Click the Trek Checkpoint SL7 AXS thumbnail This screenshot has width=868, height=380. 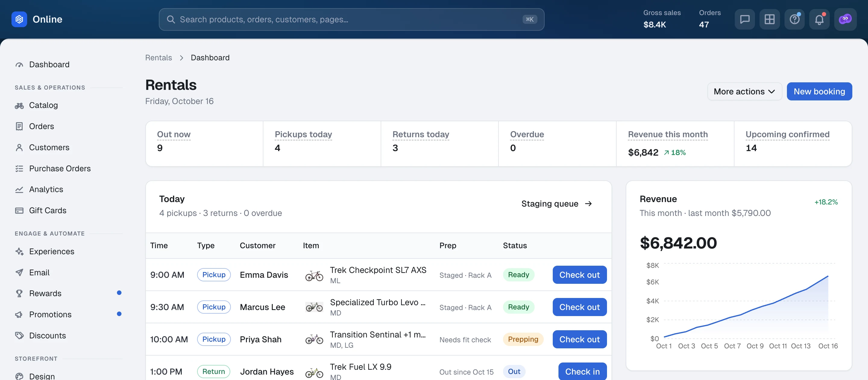[x=314, y=275]
